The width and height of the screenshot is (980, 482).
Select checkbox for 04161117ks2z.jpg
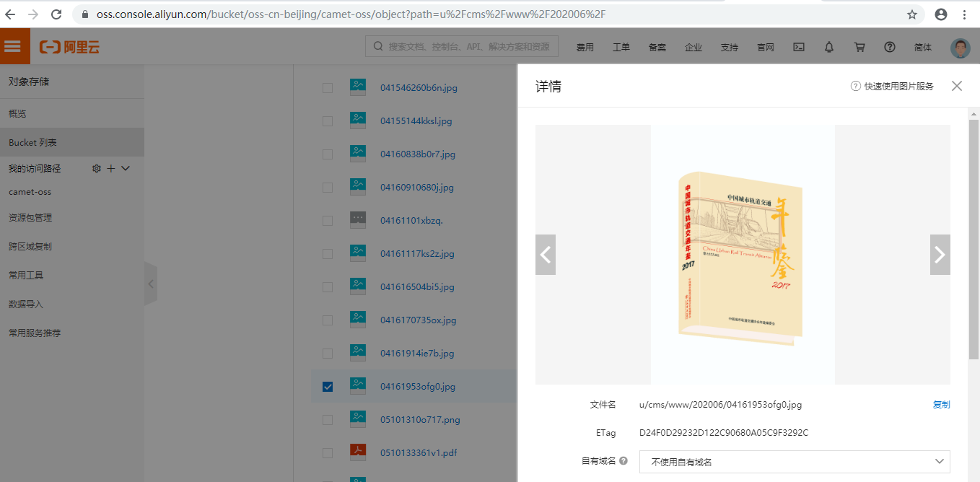pyautogui.click(x=328, y=254)
